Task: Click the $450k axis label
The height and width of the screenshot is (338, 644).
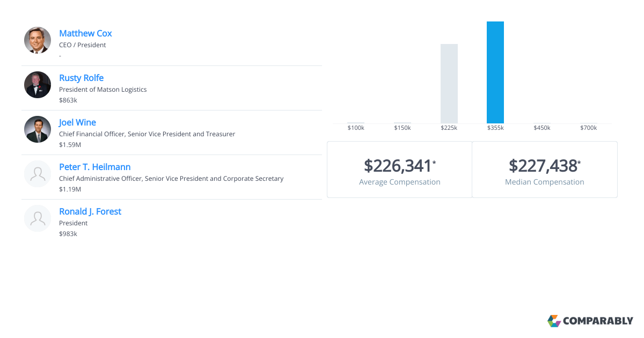Action: point(541,128)
